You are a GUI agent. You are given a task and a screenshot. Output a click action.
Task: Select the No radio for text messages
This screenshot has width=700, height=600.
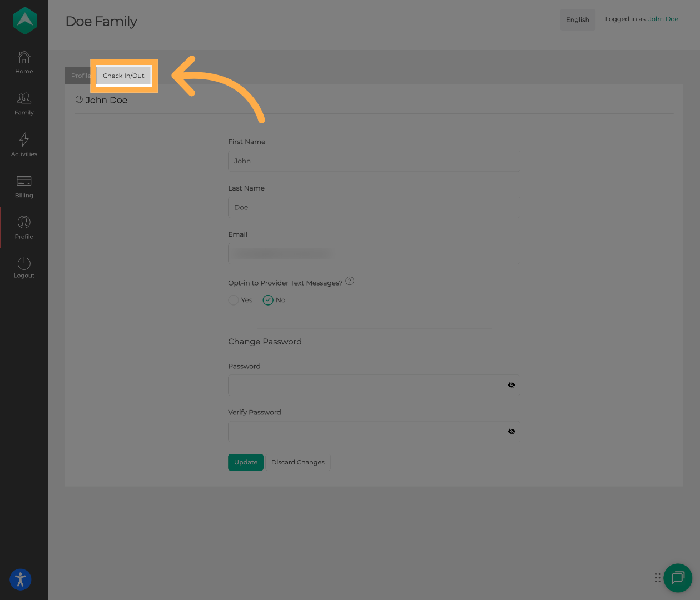pyautogui.click(x=267, y=299)
